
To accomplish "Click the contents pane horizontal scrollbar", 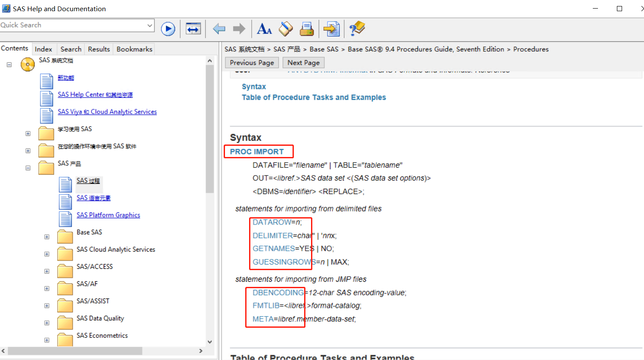I will coord(75,351).
